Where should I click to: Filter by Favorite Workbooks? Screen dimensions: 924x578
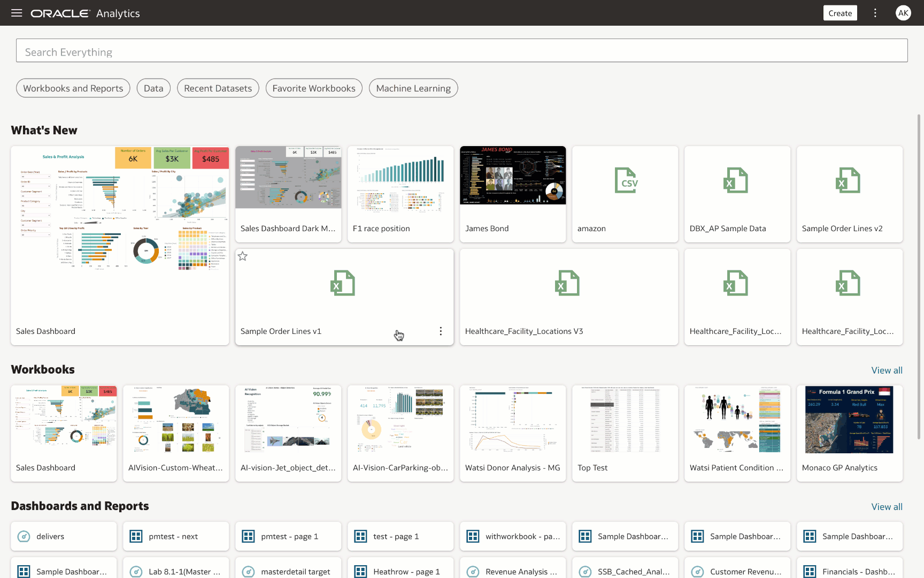[x=314, y=88]
